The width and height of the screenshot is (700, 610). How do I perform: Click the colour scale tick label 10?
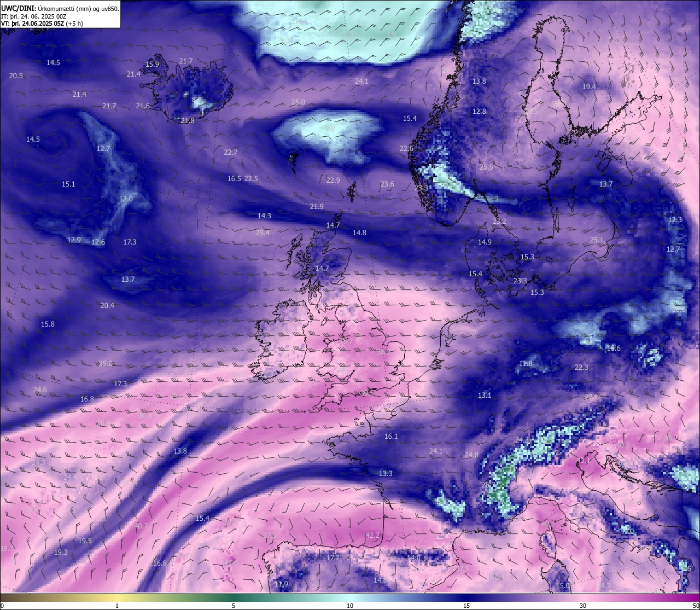click(349, 606)
